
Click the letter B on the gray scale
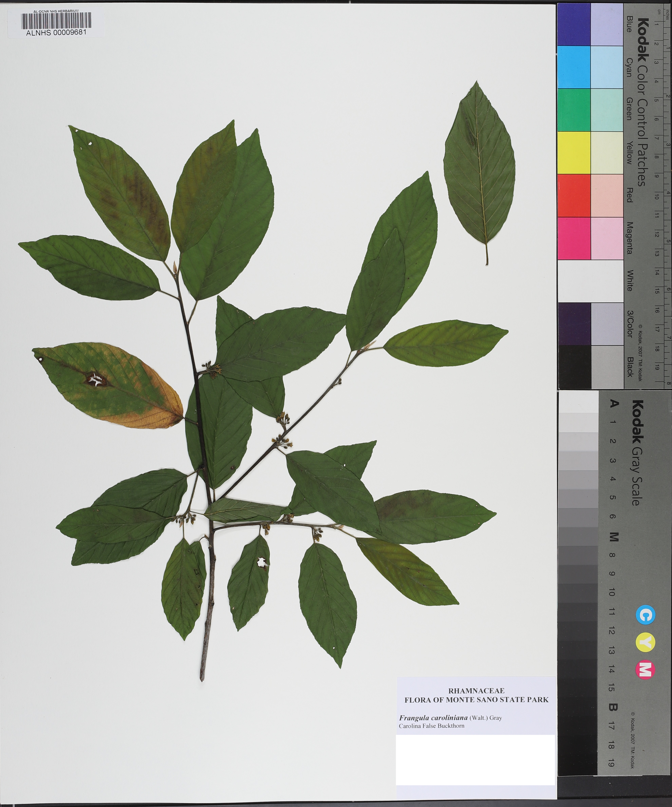613,707
